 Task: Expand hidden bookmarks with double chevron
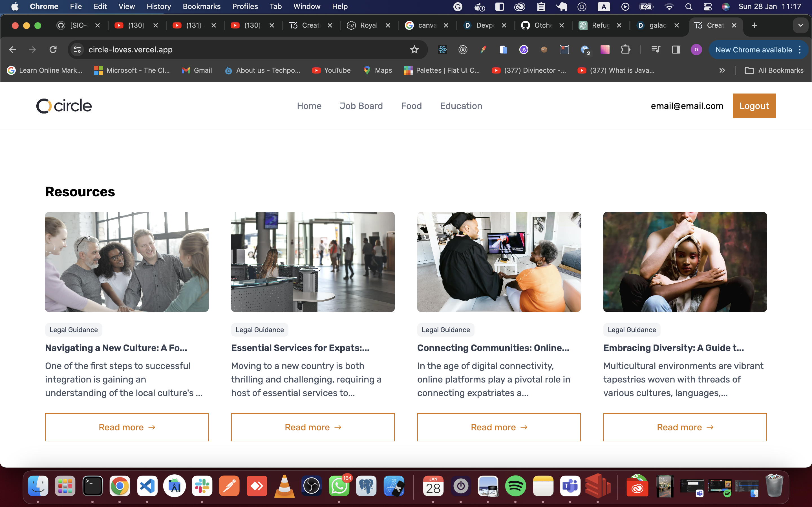point(722,70)
